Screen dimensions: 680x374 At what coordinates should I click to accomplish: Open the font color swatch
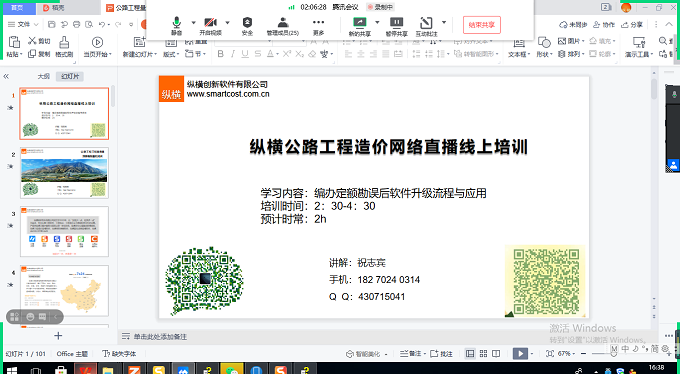tap(270, 54)
